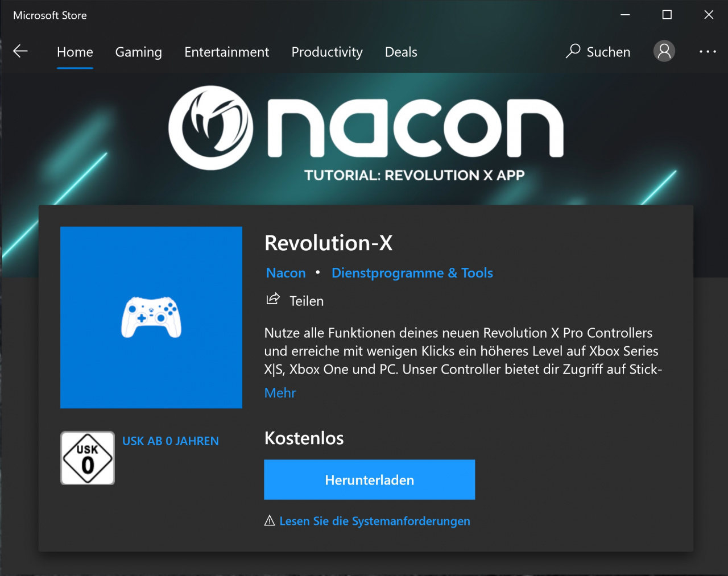
Task: Open the three-dot more options menu
Action: [x=708, y=51]
